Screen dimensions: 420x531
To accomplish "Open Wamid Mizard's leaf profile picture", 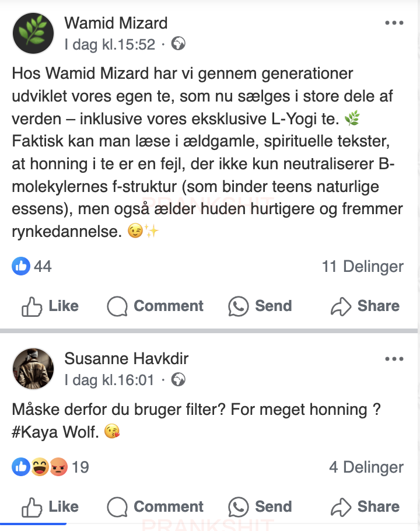I will coord(33,33).
